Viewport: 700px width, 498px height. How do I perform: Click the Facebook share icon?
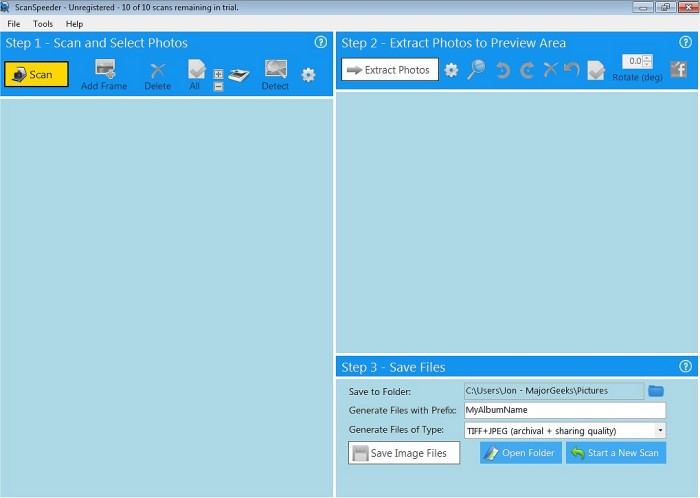click(679, 70)
